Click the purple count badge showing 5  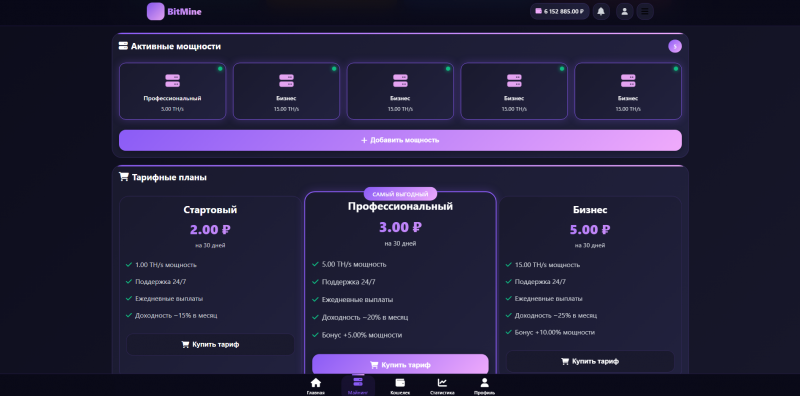click(x=675, y=46)
